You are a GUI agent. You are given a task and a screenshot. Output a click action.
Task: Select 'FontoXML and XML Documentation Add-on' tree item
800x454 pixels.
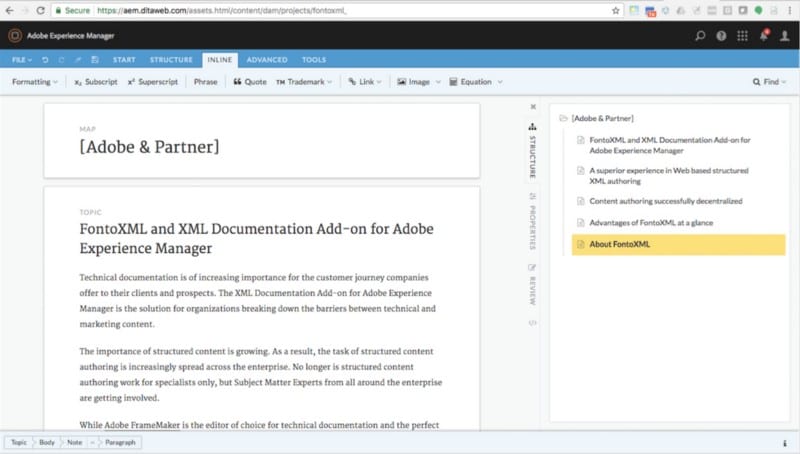pos(669,145)
